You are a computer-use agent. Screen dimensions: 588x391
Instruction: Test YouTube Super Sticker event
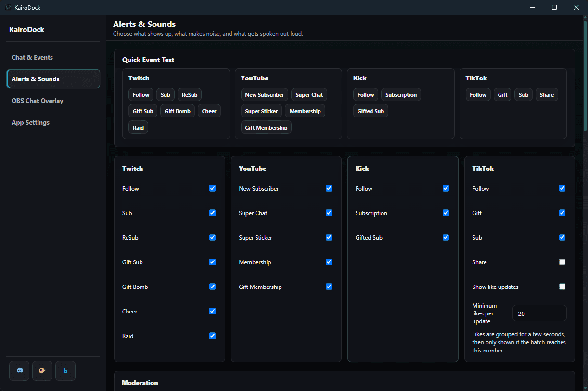(x=262, y=111)
